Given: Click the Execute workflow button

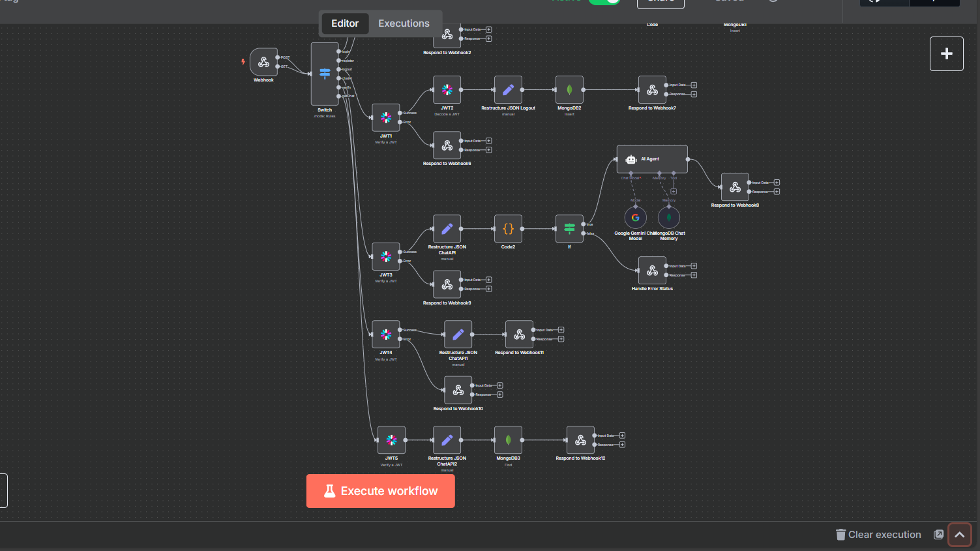Looking at the screenshot, I should point(381,491).
